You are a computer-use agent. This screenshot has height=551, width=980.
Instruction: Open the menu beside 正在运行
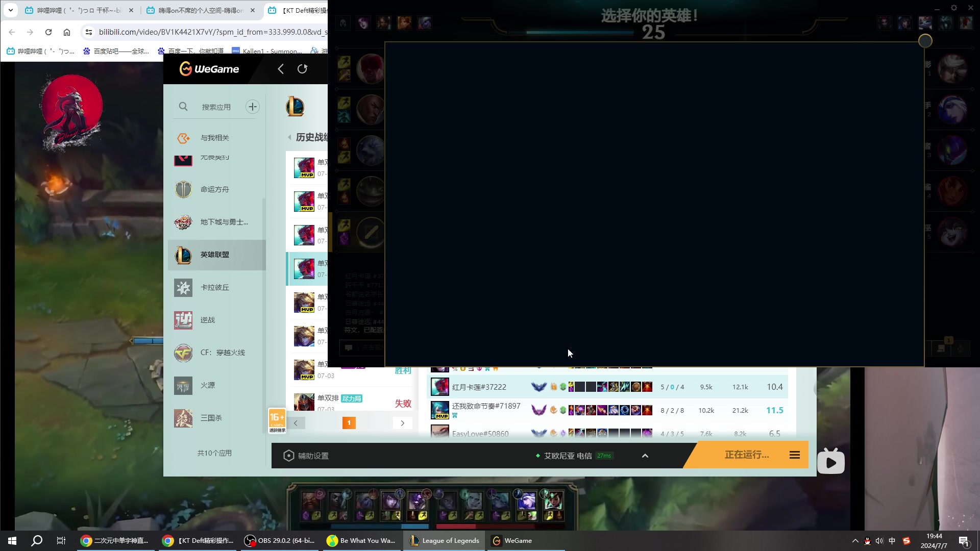pos(795,455)
